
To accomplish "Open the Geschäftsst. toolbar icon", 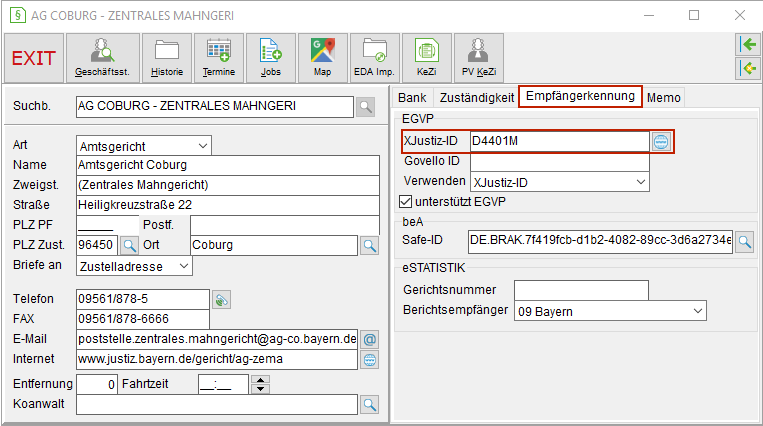I will pos(103,58).
